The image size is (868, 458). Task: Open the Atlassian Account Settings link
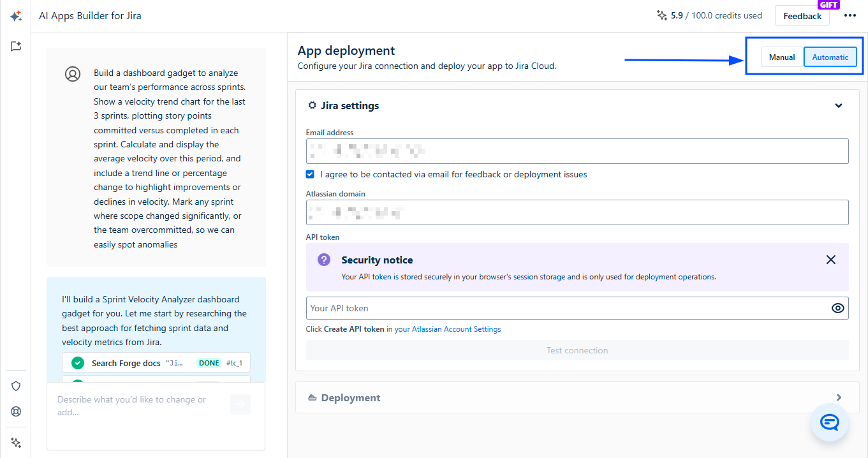[456, 329]
